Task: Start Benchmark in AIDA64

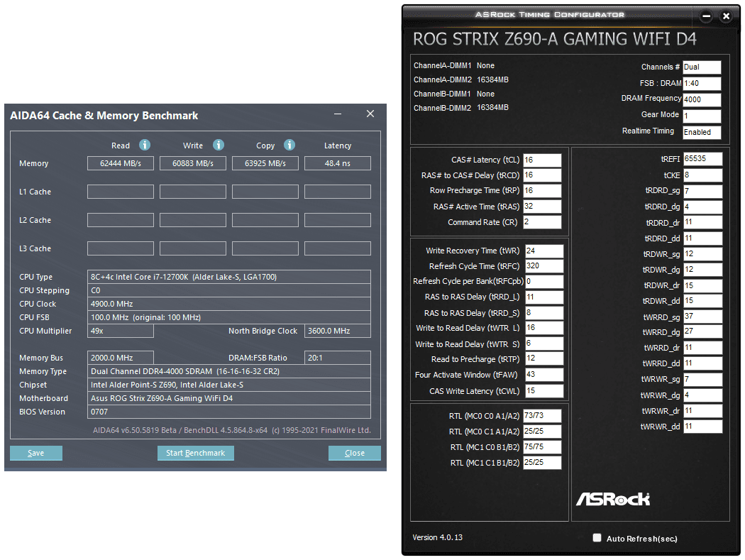Action: tap(195, 453)
